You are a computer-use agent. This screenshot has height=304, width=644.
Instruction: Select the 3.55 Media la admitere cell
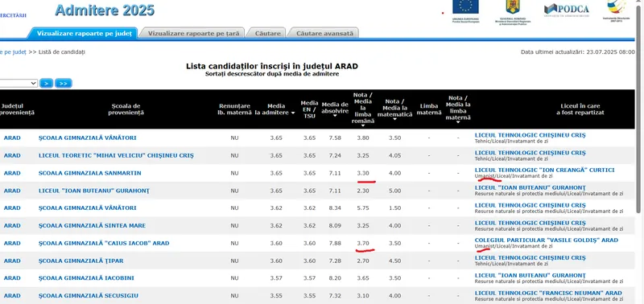click(276, 296)
